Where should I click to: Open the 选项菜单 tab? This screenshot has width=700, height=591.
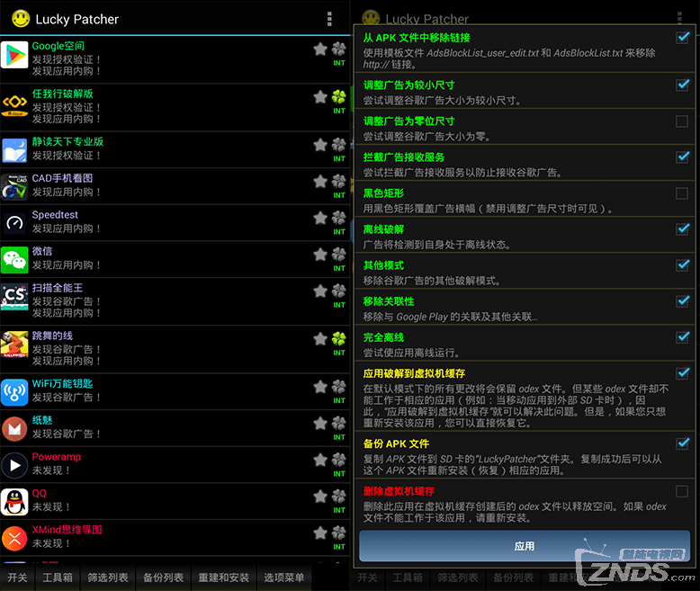pyautogui.click(x=284, y=578)
